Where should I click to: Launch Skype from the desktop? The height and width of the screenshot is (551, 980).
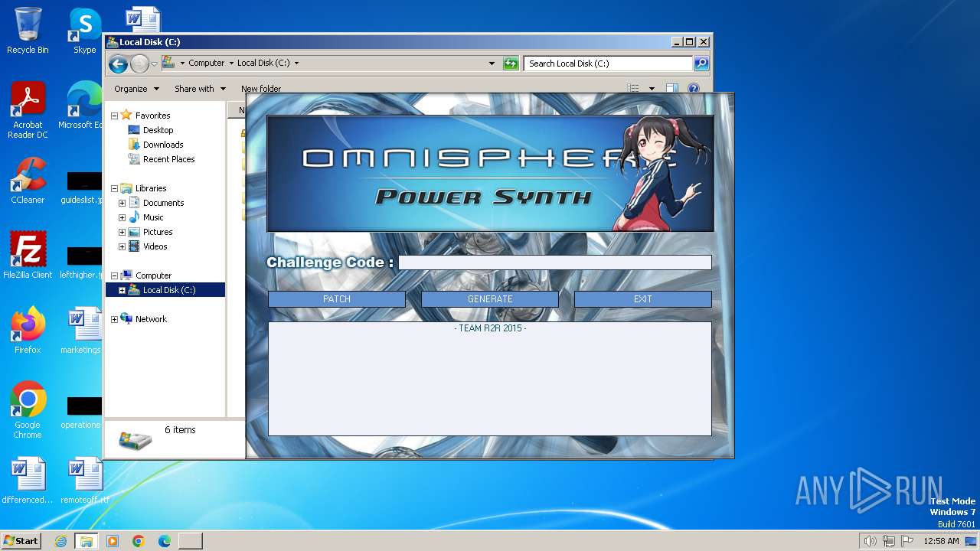pos(84,31)
